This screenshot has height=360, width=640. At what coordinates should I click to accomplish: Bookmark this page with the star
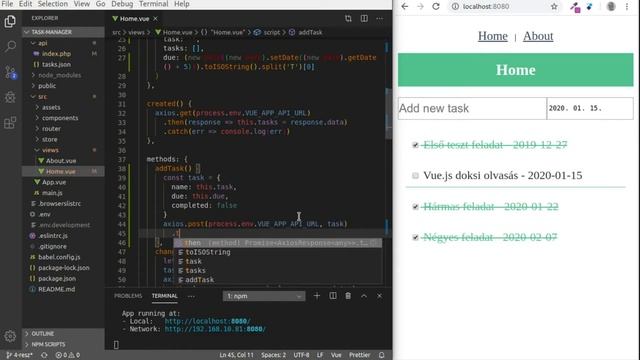[x=554, y=7]
